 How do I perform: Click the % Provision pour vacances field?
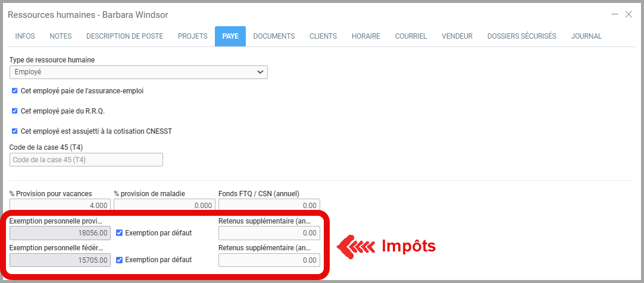(x=60, y=205)
